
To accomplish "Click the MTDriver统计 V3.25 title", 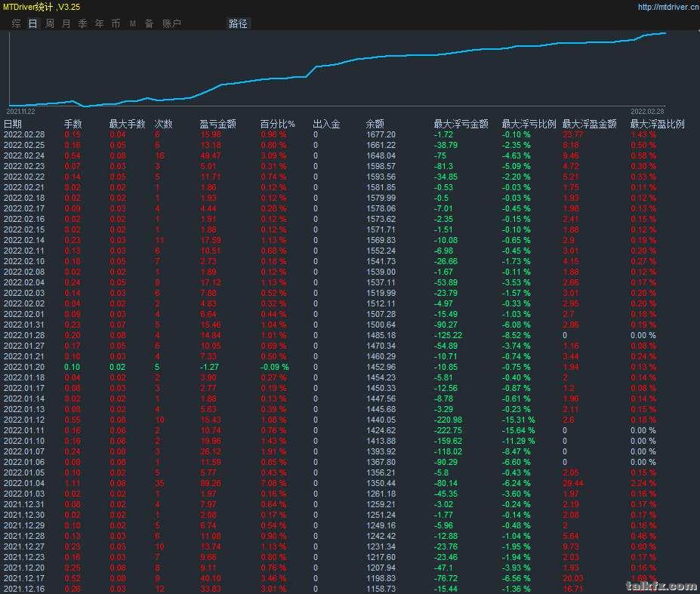I will (42, 7).
